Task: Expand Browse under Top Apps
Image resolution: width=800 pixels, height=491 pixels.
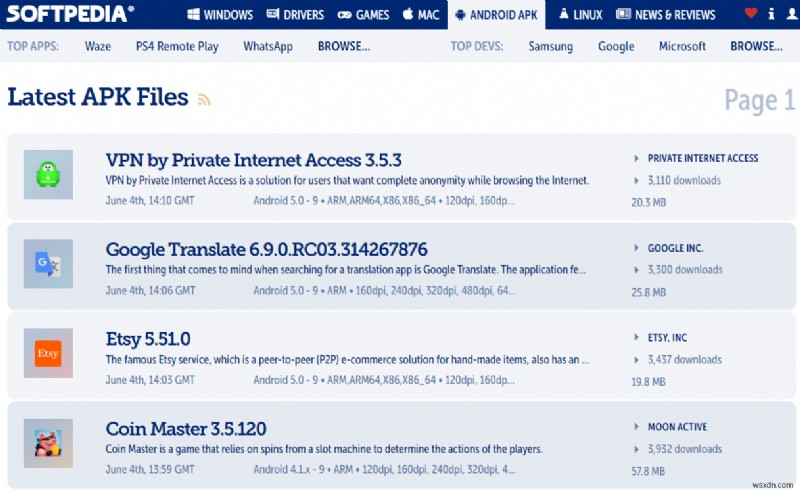Action: [x=343, y=47]
